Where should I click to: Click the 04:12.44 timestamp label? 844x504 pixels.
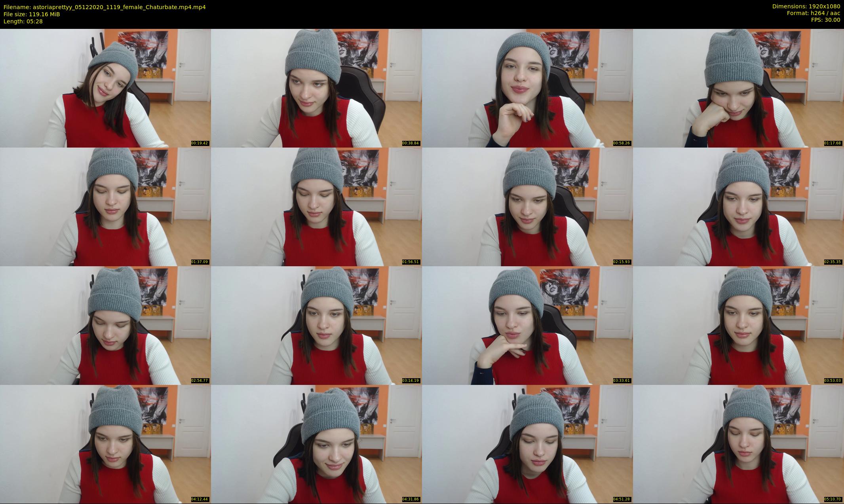[x=200, y=499]
